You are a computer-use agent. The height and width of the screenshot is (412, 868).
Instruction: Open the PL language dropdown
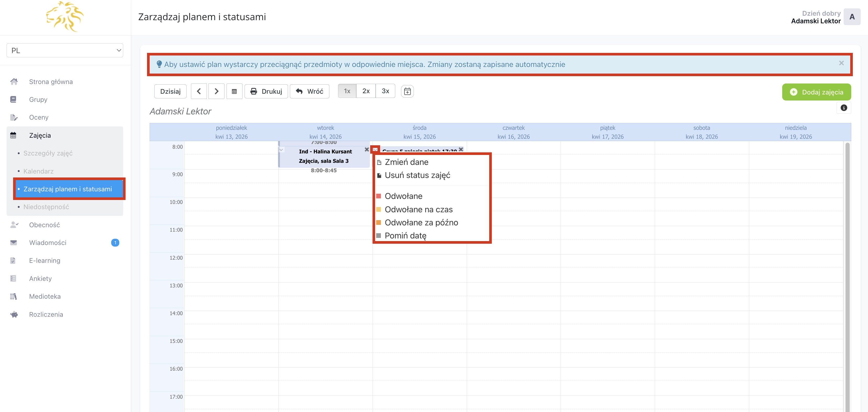pos(65,50)
